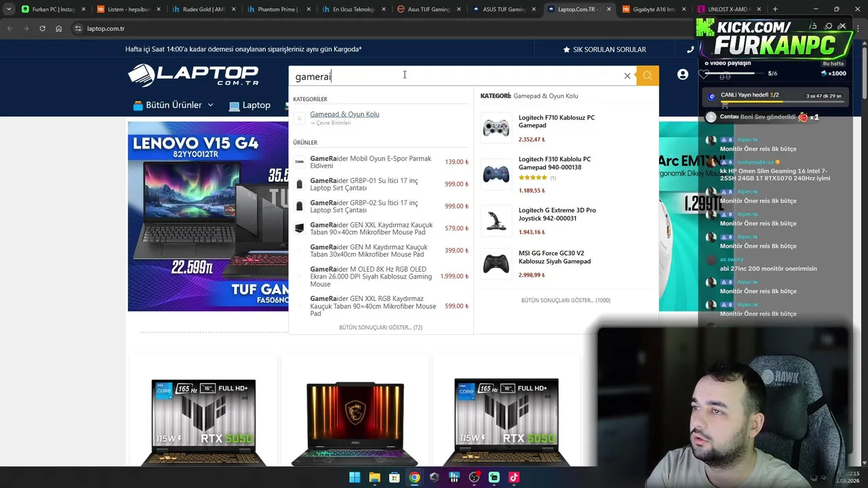Click Logitech F310 Kablolu PC Gamepad title
The height and width of the screenshot is (488, 868).
click(x=555, y=163)
